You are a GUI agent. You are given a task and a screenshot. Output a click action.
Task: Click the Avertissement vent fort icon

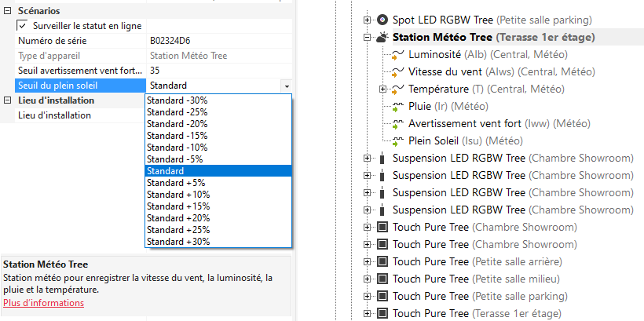(397, 124)
